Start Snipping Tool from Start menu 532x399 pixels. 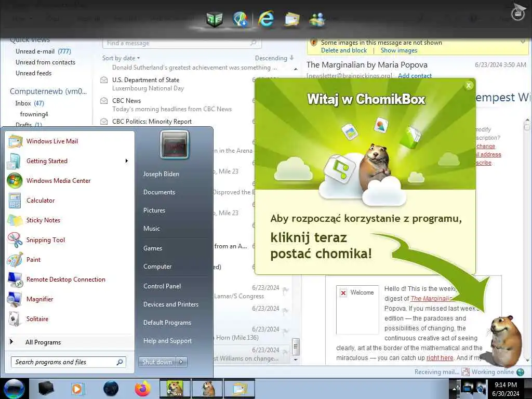[46, 240]
